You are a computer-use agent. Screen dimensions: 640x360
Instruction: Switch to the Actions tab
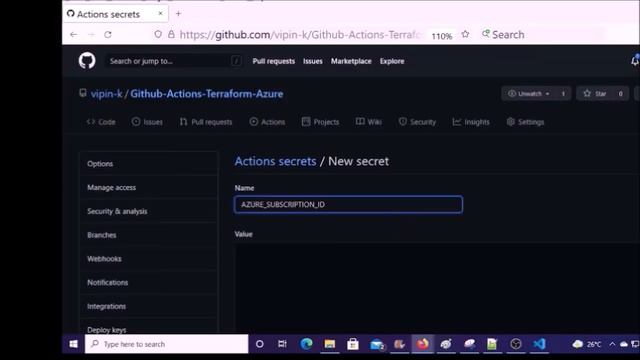[267, 122]
